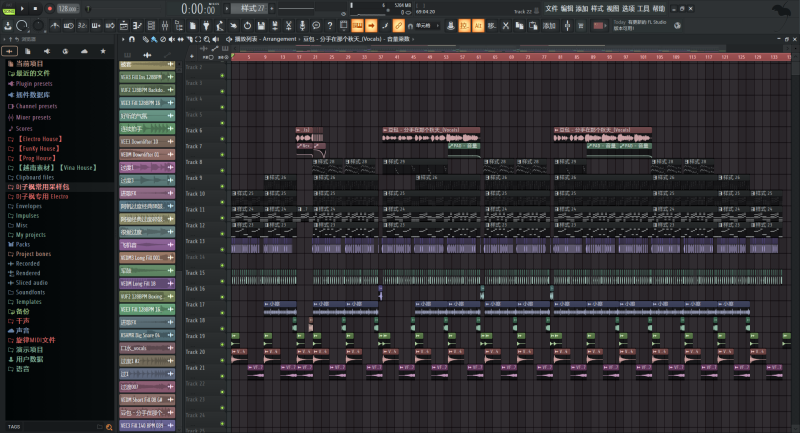800x433 pixels.
Task: Open the 视图 View menu
Action: tap(613, 9)
